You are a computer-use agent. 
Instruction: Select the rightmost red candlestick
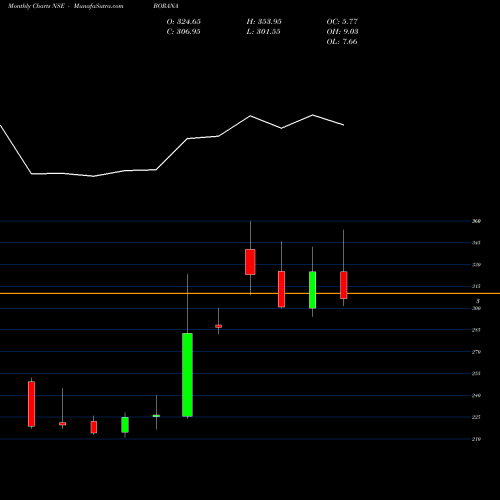pyautogui.click(x=344, y=285)
